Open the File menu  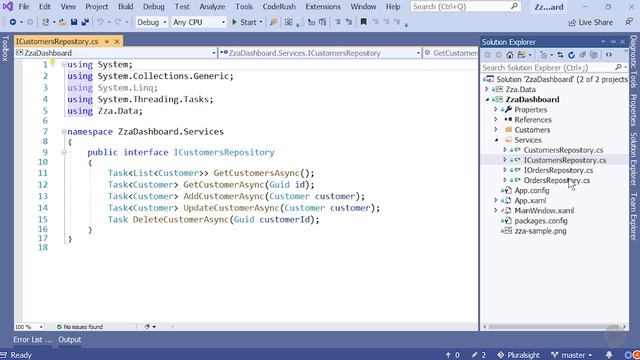click(24, 7)
